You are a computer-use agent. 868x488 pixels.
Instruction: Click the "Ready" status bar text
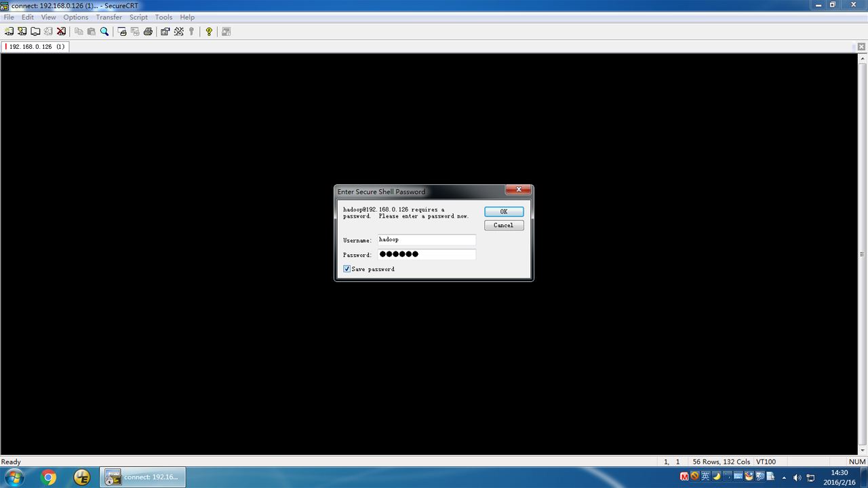11,462
